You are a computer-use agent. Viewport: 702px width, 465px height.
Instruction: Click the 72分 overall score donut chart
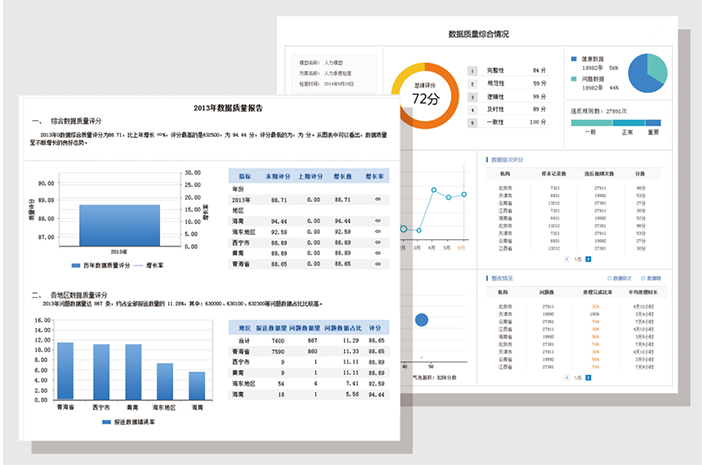click(425, 96)
